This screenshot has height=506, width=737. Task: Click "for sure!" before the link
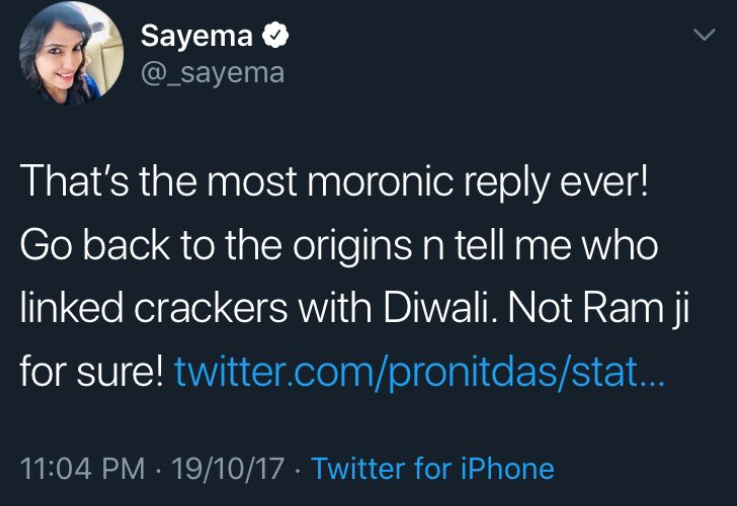click(91, 374)
